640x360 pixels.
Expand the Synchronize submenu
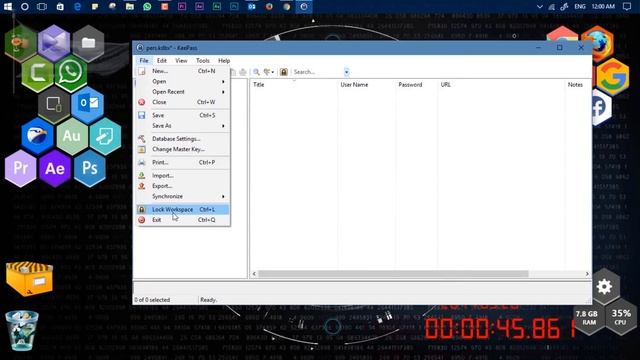183,196
